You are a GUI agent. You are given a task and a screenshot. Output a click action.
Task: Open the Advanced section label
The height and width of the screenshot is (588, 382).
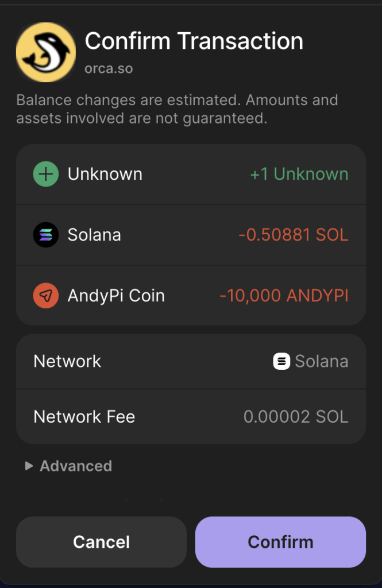(76, 466)
